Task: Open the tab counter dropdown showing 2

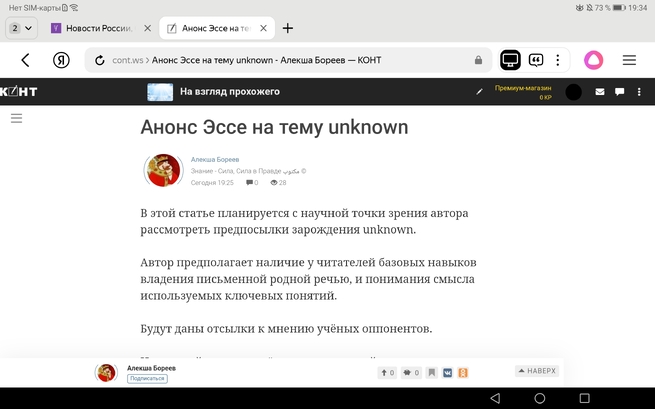Action: tap(20, 28)
